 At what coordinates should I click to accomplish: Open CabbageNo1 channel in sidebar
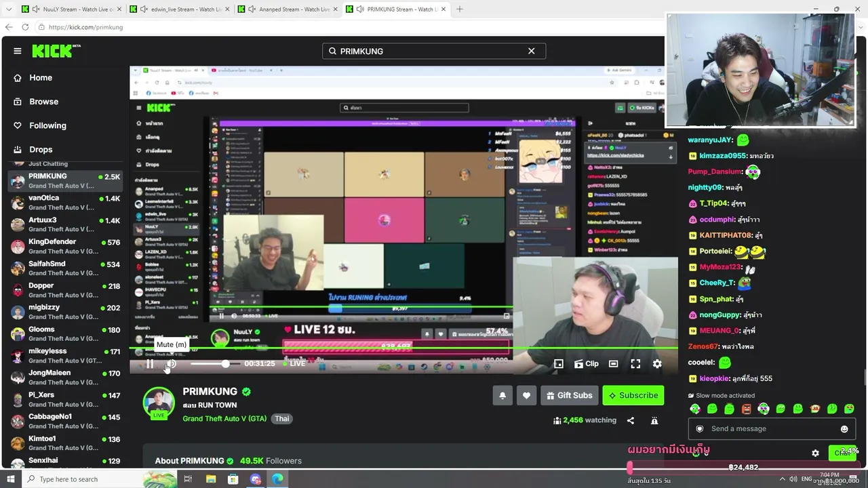click(x=65, y=422)
